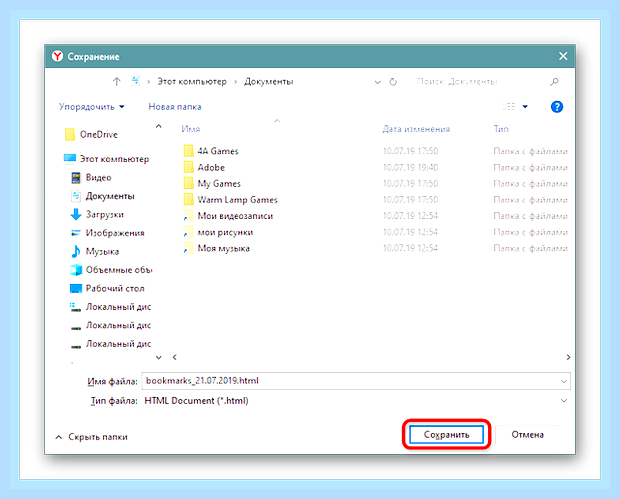The height and width of the screenshot is (499, 620).
Task: Open the file name history dropdown
Action: pyautogui.click(x=564, y=381)
